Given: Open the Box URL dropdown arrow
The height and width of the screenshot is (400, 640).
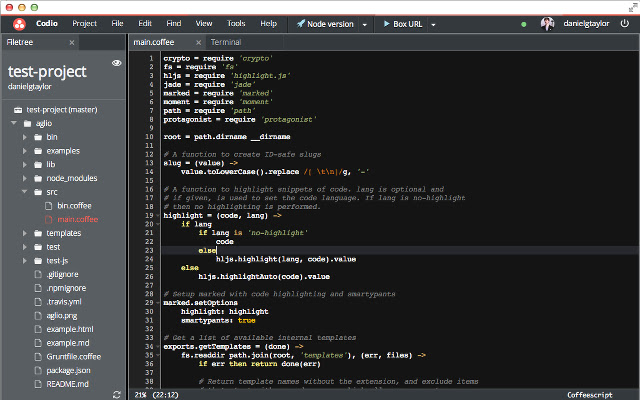Looking at the screenshot, I should point(433,25).
